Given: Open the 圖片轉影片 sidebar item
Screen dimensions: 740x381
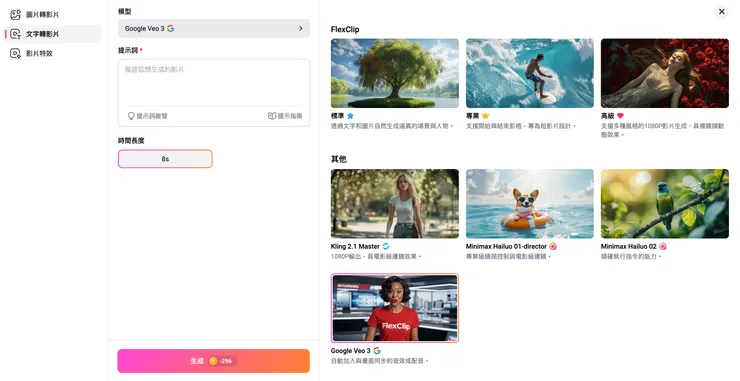Looking at the screenshot, I should (x=53, y=15).
